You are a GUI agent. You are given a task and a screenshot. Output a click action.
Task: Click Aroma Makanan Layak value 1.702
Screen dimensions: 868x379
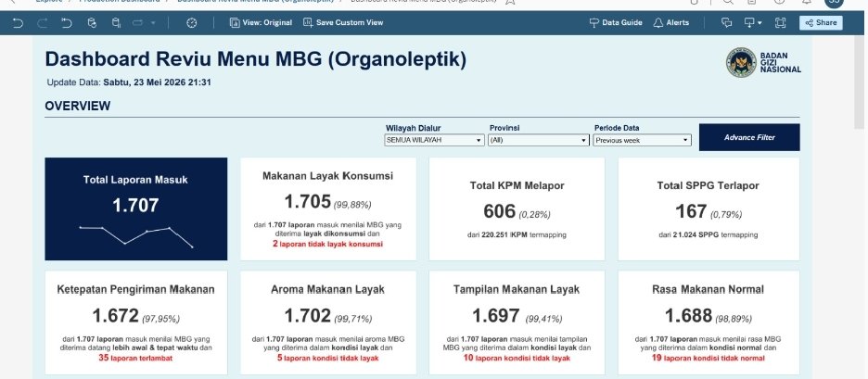pyautogui.click(x=308, y=315)
